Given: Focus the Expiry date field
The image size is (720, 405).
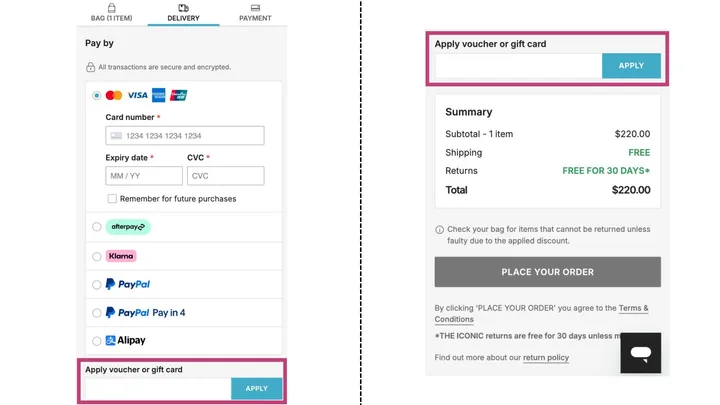Looking at the screenshot, I should pyautogui.click(x=144, y=176).
